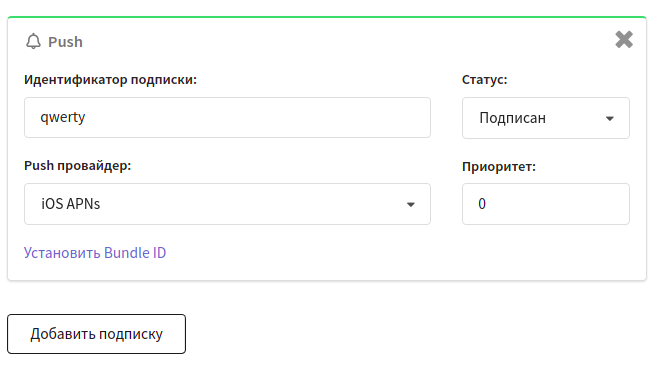This screenshot has height=370, width=660.
Task: Click the Приоритет label
Action: [x=499, y=167]
